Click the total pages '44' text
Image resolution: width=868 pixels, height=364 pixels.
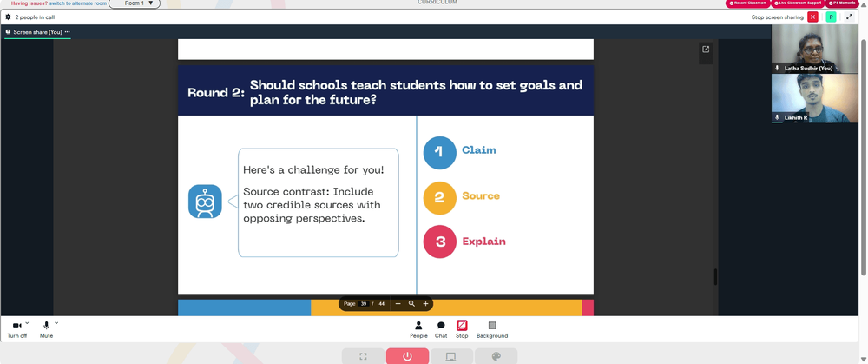pos(381,303)
